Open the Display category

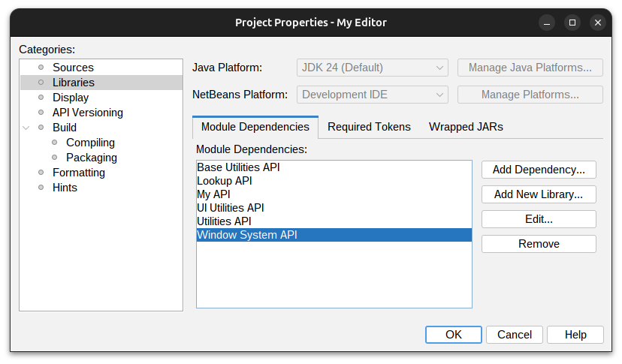coord(71,98)
